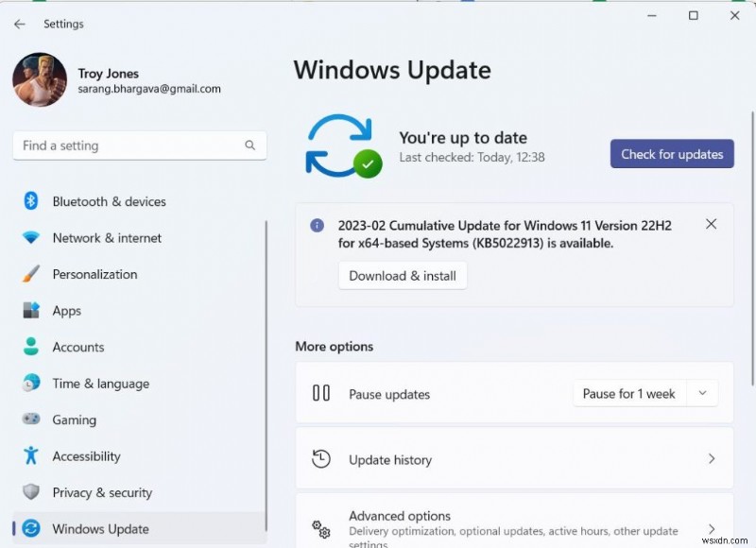Select the Accessibility label in sidebar
The width and height of the screenshot is (756, 548).
pyautogui.click(x=86, y=456)
